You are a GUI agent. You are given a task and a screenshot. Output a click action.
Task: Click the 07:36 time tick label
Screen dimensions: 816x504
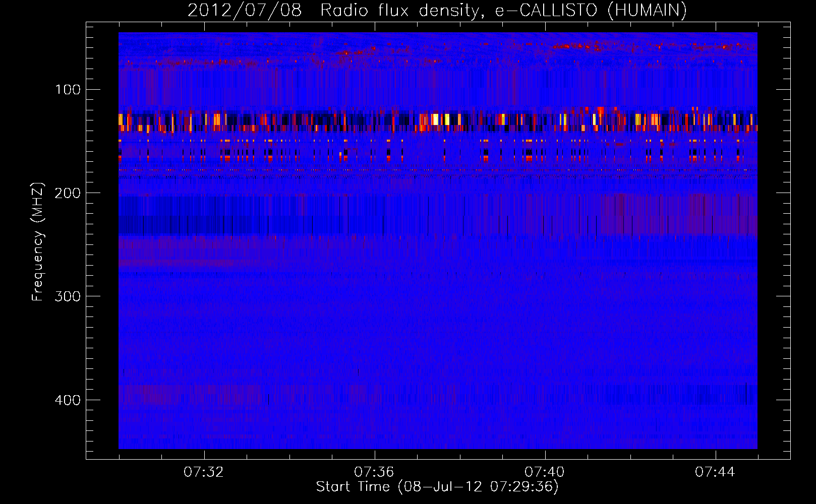coord(374,472)
